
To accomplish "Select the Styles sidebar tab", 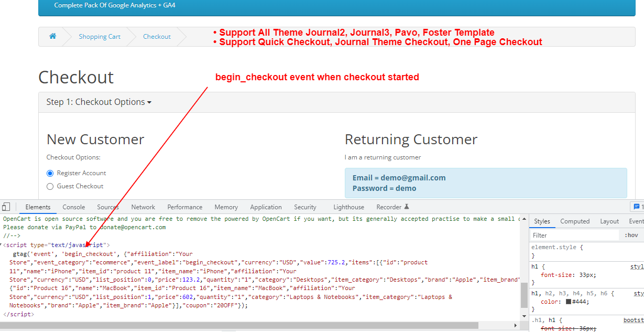I will pyautogui.click(x=542, y=221).
